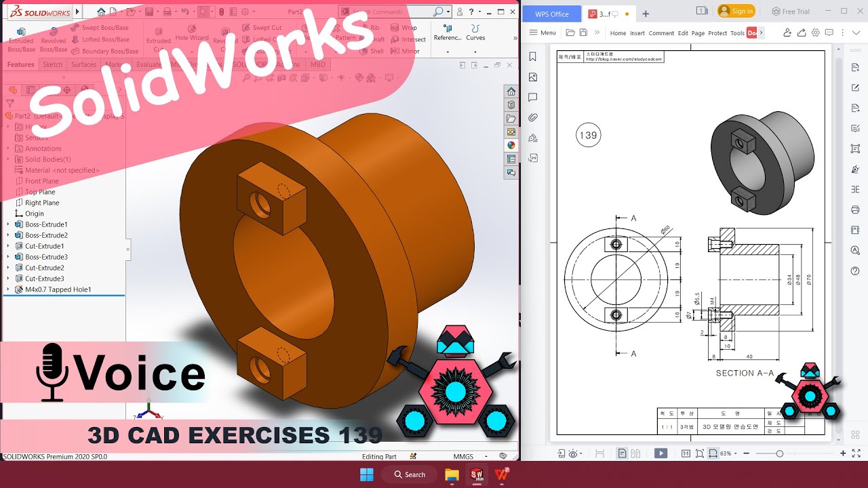Viewport: 868px width, 488px height.
Task: Expand the M4x0.7 Tapped Hole1 node
Action: pyautogui.click(x=8, y=289)
